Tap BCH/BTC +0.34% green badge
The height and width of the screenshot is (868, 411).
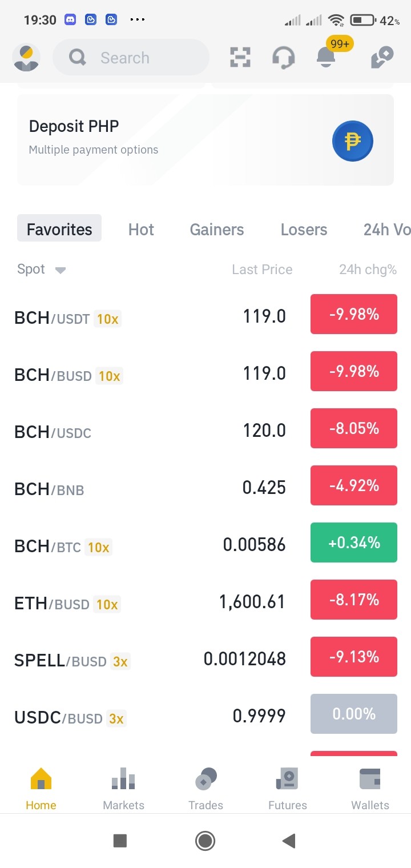tap(354, 542)
